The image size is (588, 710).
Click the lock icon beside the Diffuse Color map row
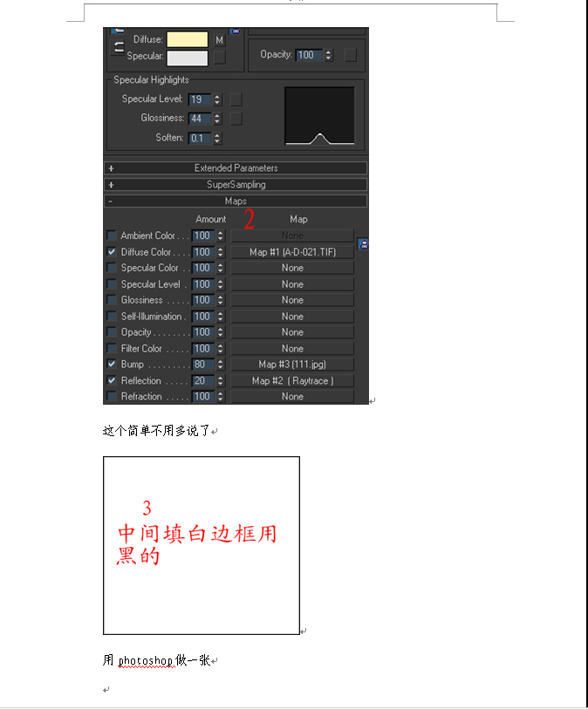pyautogui.click(x=363, y=244)
